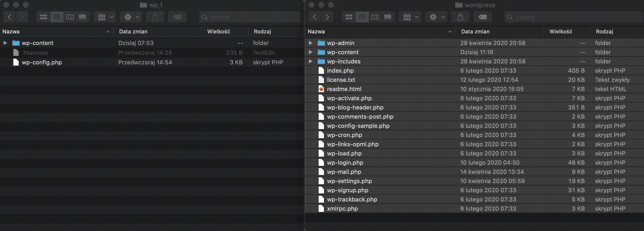
Task: Select license.txt file
Action: pos(474,80)
